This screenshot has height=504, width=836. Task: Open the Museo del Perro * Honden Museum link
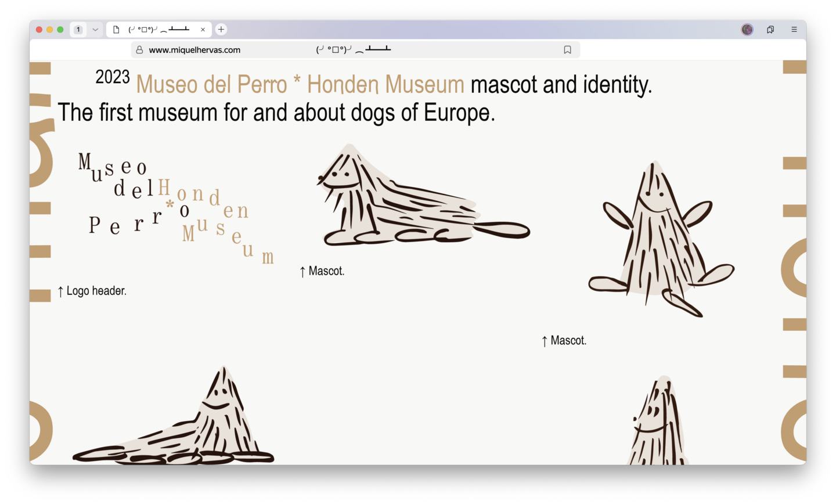(300, 85)
